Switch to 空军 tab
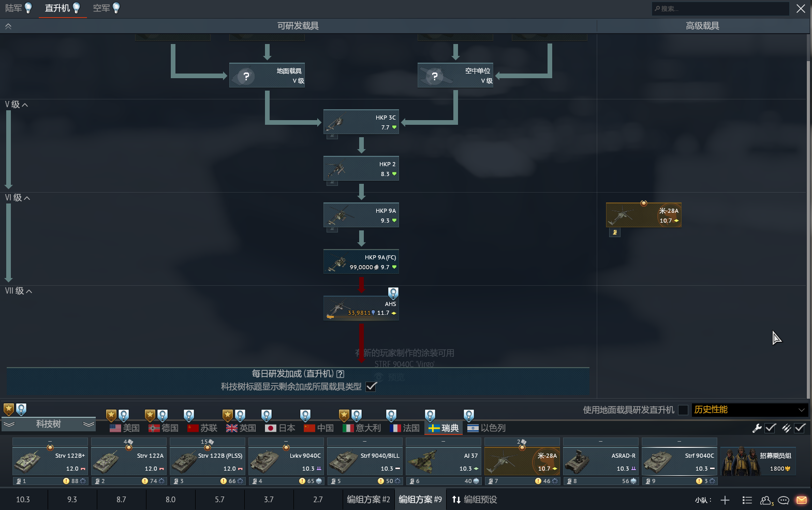The width and height of the screenshot is (812, 510). 107,8
